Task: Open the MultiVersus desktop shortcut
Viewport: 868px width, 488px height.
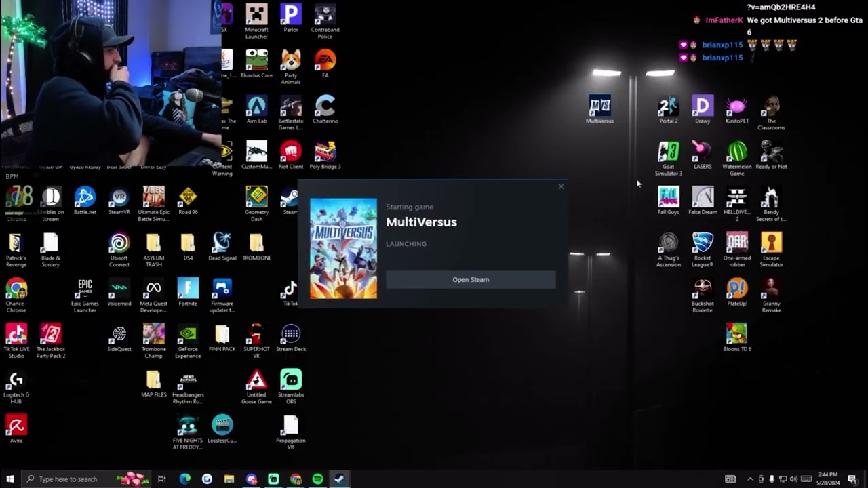Action: click(x=599, y=109)
